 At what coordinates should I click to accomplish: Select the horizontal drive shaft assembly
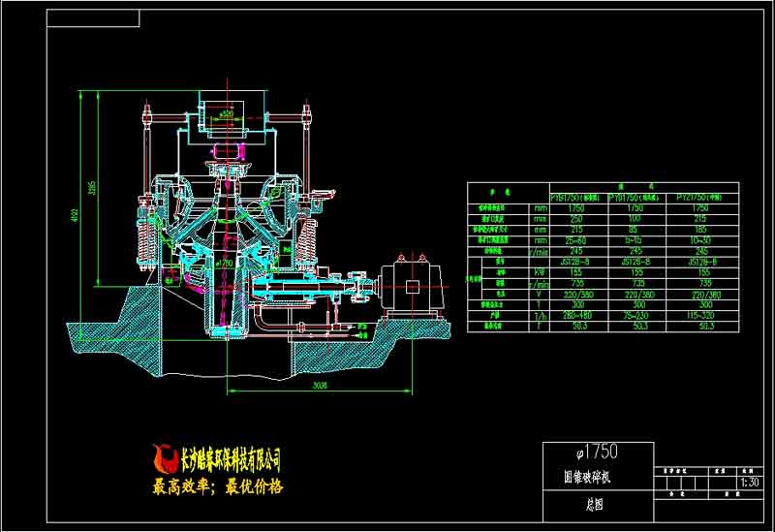point(310,287)
